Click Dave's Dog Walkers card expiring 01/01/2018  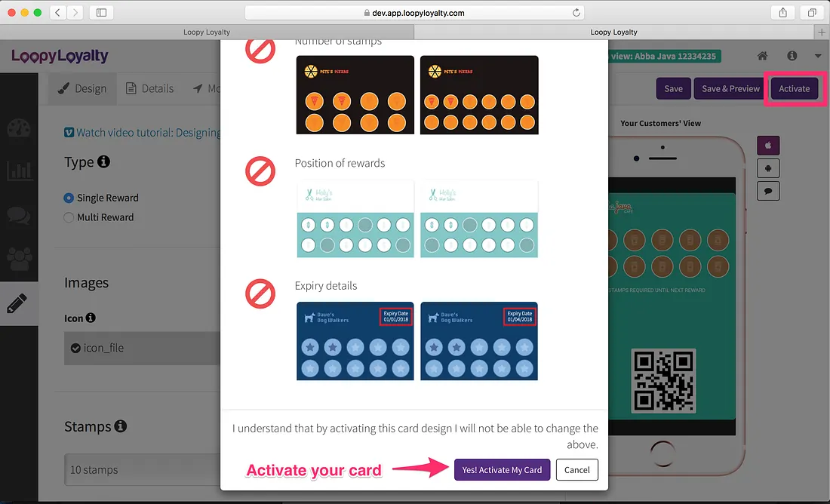[x=355, y=341]
